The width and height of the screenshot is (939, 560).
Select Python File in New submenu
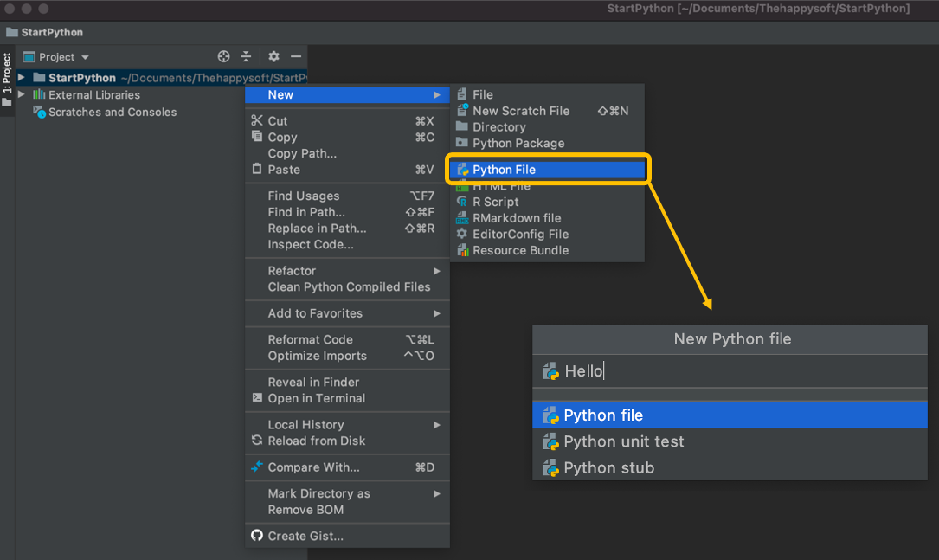click(x=547, y=170)
